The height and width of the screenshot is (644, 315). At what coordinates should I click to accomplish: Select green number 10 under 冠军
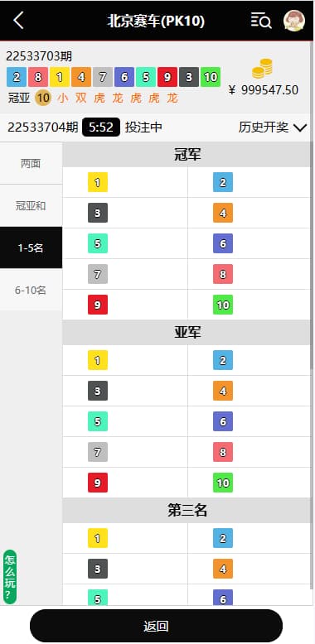[x=223, y=305]
